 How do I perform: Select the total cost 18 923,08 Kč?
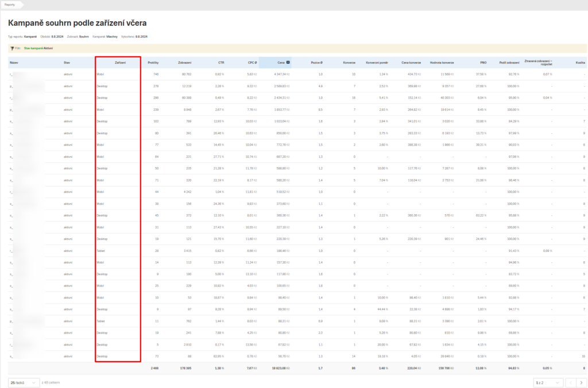pos(281,368)
